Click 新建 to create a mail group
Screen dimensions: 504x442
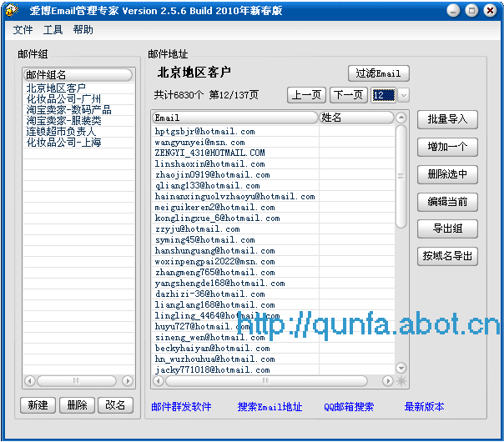click(38, 405)
